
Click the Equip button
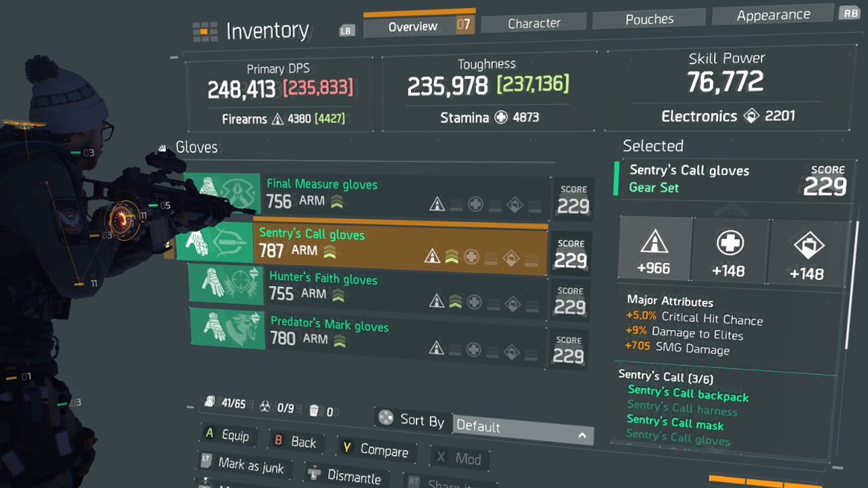(227, 434)
